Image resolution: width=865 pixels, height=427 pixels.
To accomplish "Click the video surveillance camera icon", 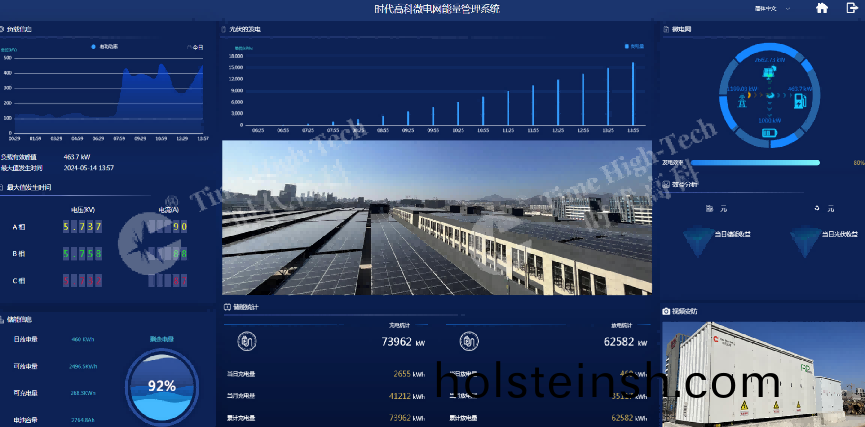I will pyautogui.click(x=666, y=311).
